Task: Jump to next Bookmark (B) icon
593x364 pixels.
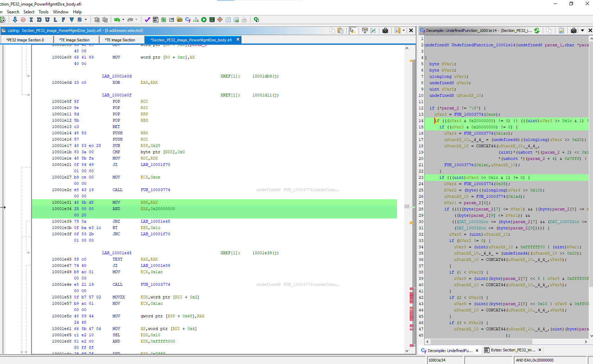Action: (x=80, y=20)
